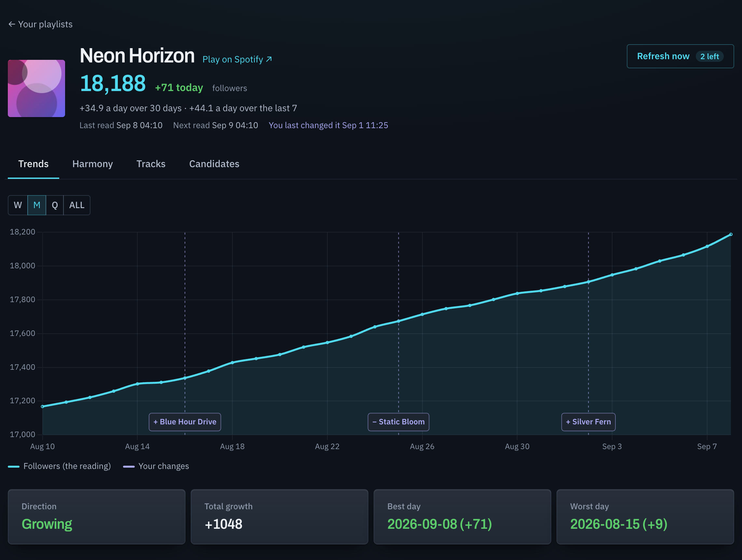The height and width of the screenshot is (560, 742).
Task: Open the Candidates tab
Action: tap(214, 164)
